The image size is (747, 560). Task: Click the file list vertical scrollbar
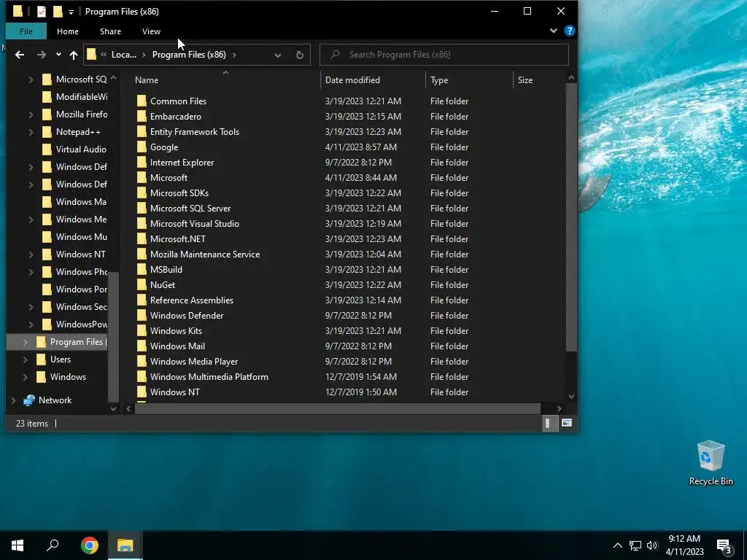pos(571,217)
